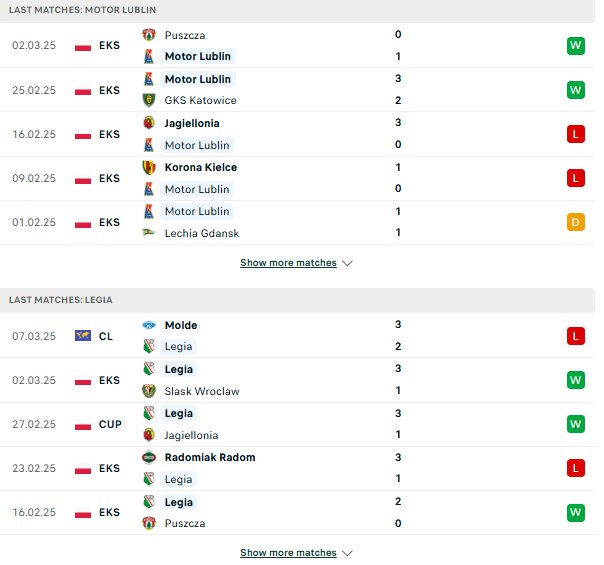This screenshot has height=565, width=604.
Task: Click the Slask Wroclaw club crest
Action: [149, 391]
